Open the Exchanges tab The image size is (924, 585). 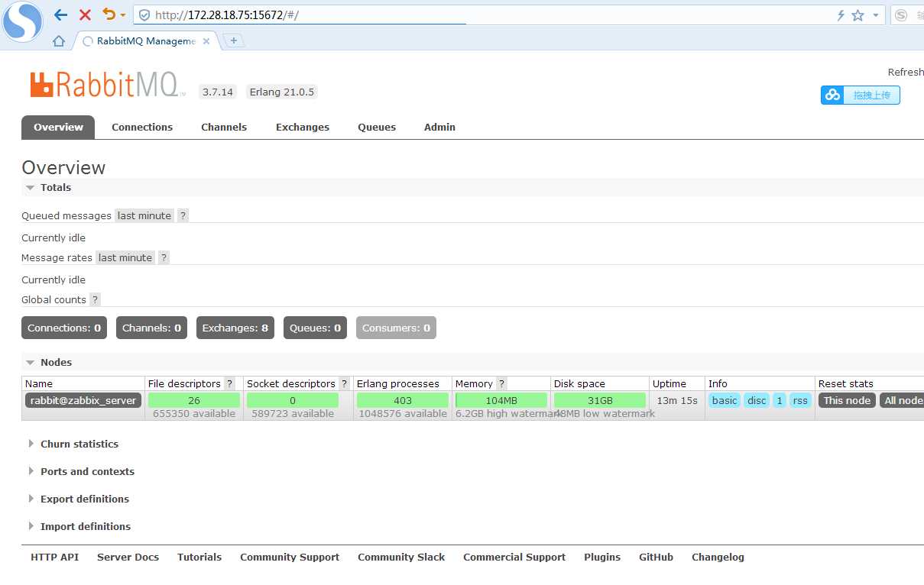click(x=303, y=128)
